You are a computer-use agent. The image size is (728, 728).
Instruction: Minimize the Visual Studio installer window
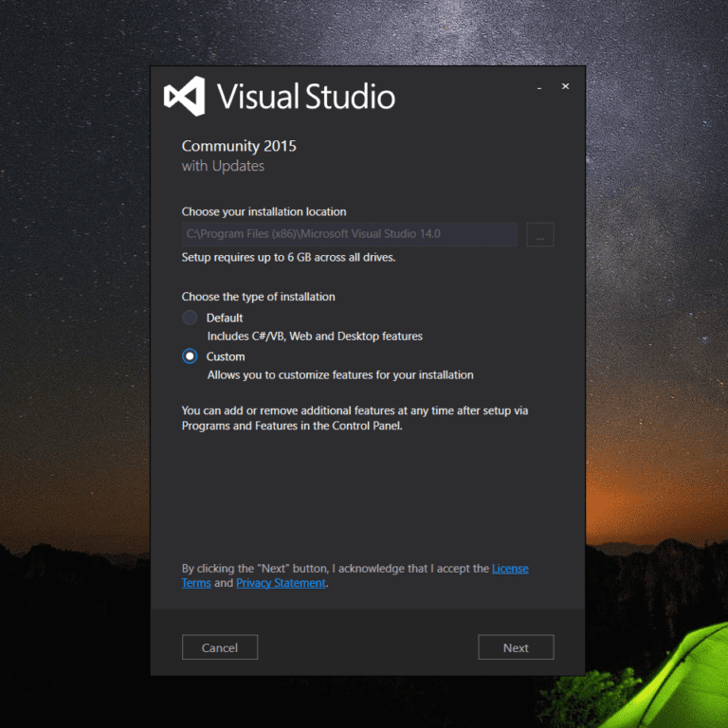pos(539,87)
